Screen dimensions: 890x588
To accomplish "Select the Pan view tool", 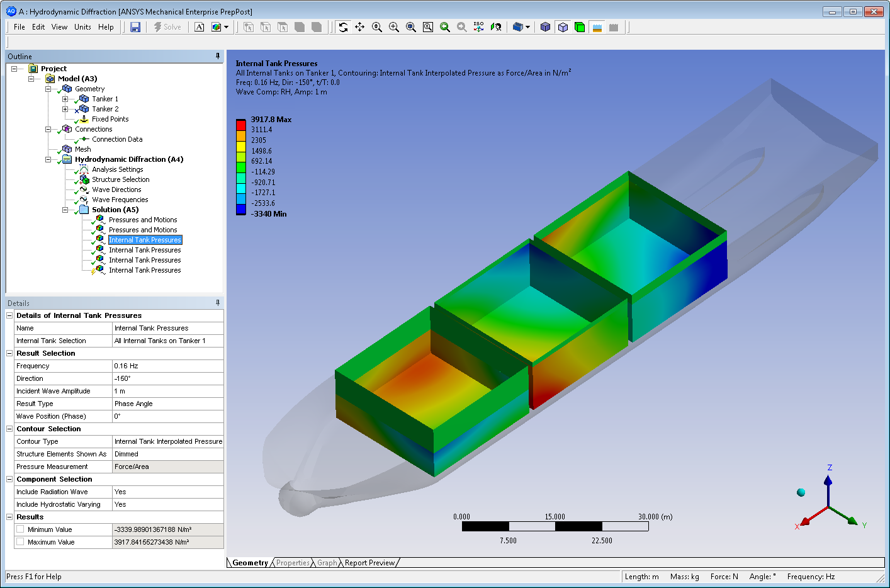I will [360, 27].
